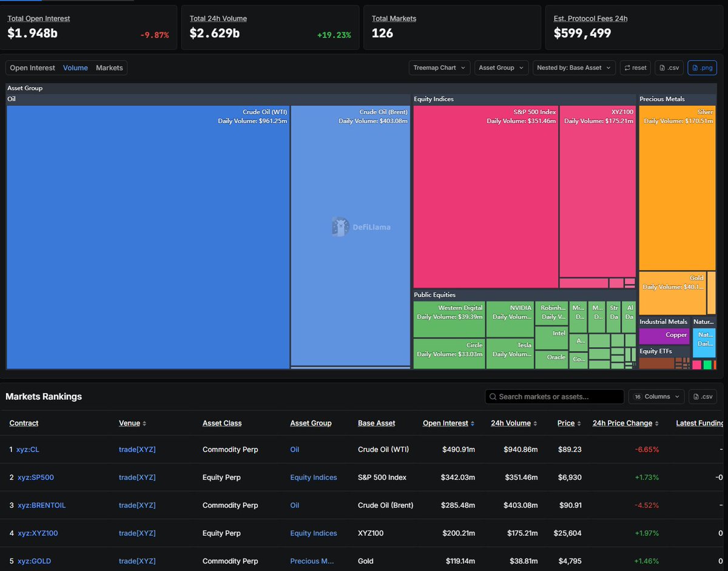Click the magnifier icon in the search bar
The height and width of the screenshot is (571, 728).
(494, 396)
